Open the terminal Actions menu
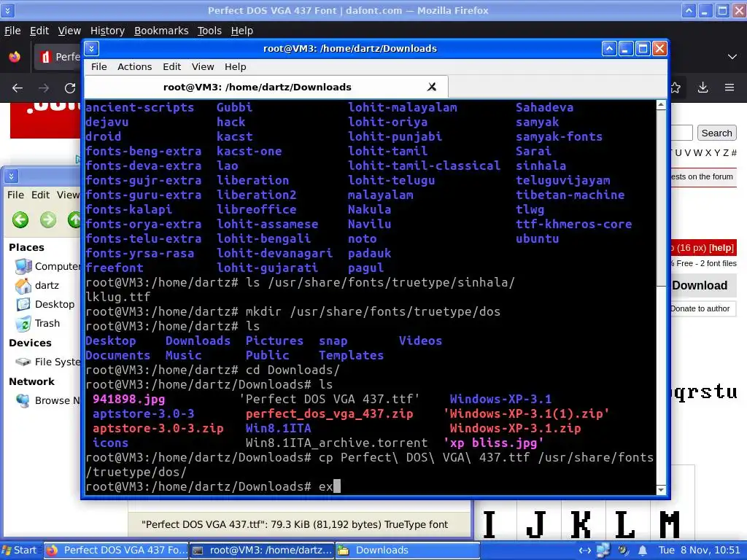This screenshot has height=560, width=747. coord(135,66)
